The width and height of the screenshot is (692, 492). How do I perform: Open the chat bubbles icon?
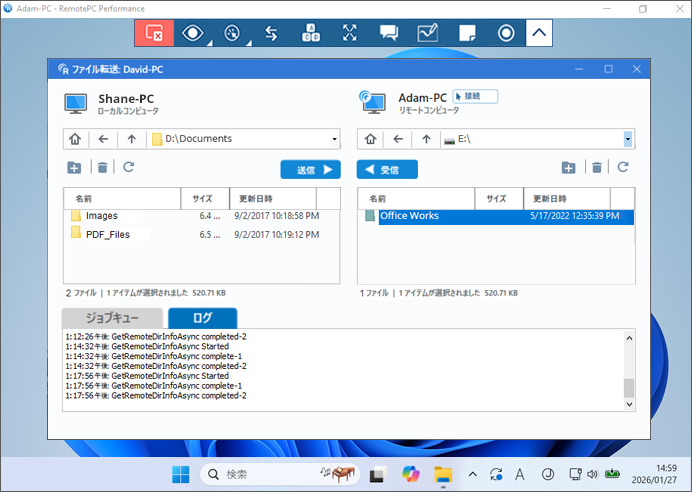[389, 33]
